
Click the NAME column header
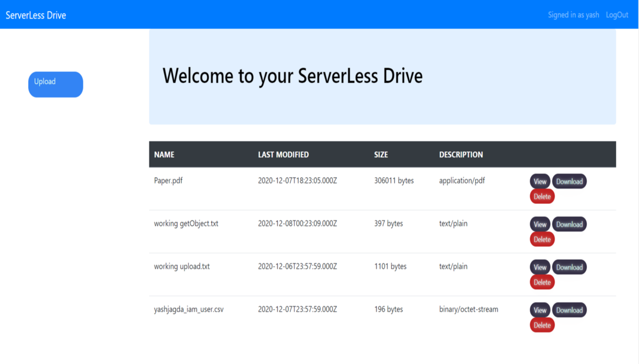coord(164,155)
